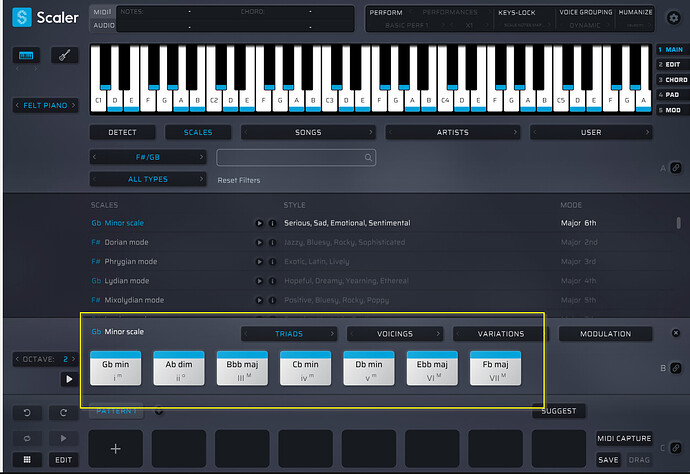The image size is (690, 474).
Task: Click the SUGGEST button
Action: (x=559, y=411)
